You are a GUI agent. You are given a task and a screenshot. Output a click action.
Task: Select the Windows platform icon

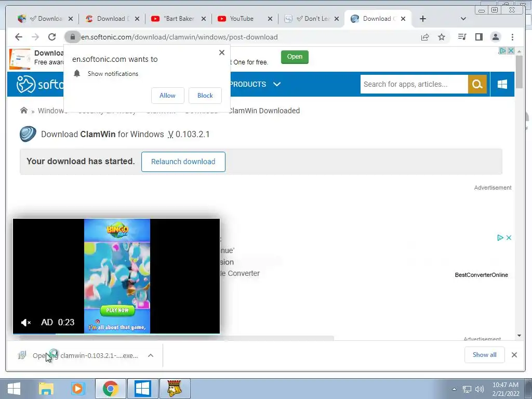pos(502,84)
